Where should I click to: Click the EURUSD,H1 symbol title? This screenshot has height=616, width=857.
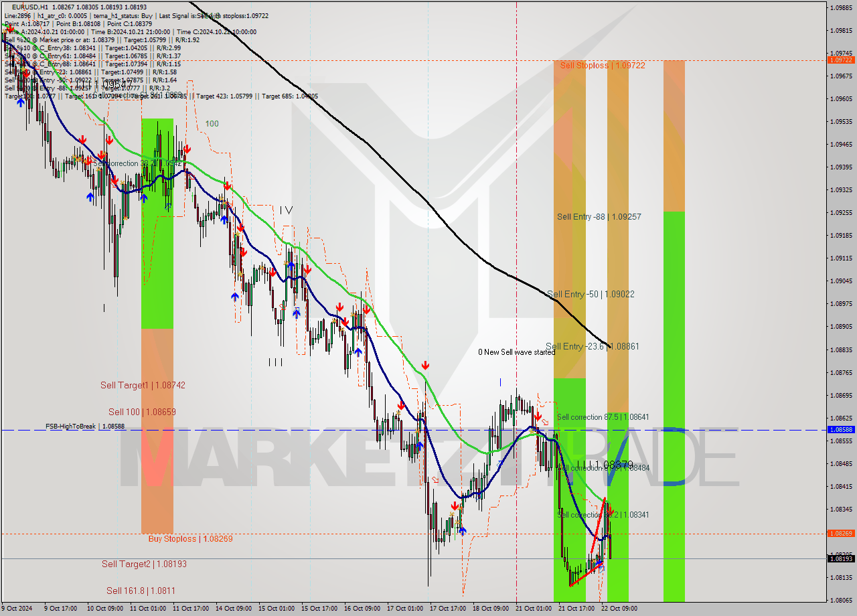(30, 7)
